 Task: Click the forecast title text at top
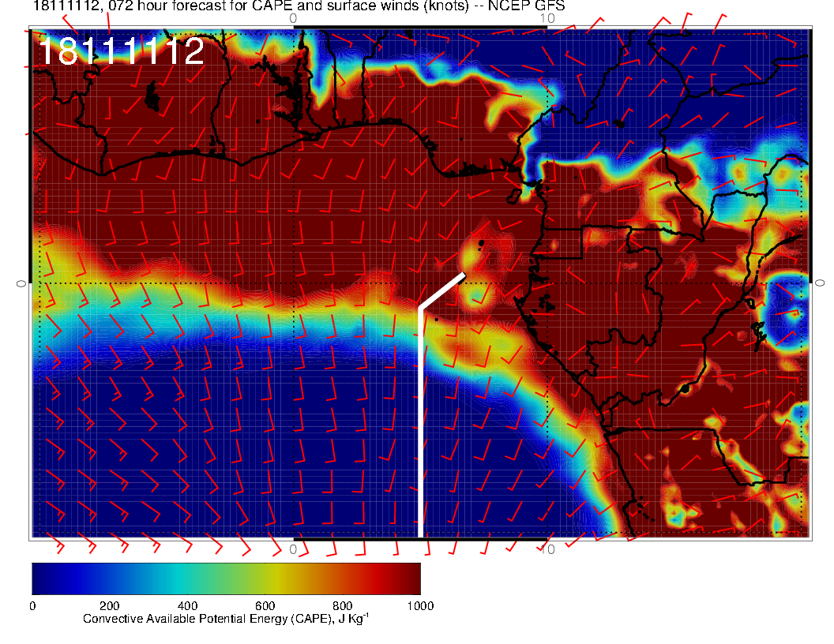[299, 6]
